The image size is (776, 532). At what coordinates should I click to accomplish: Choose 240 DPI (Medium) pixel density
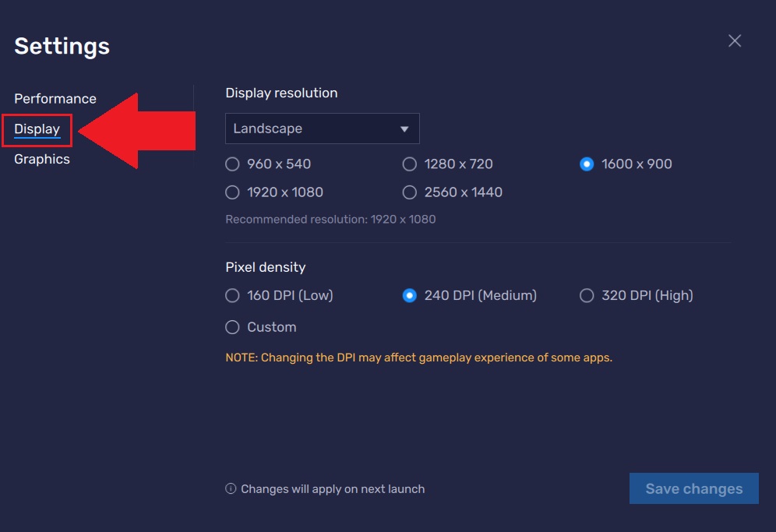469,295
